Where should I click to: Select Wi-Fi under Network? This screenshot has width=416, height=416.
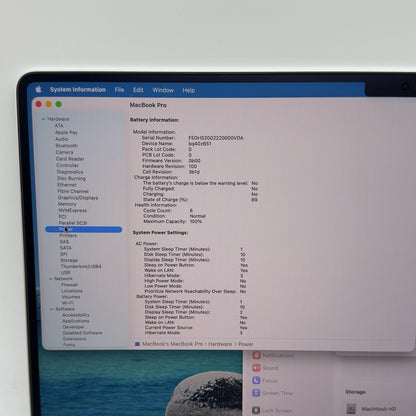68,303
